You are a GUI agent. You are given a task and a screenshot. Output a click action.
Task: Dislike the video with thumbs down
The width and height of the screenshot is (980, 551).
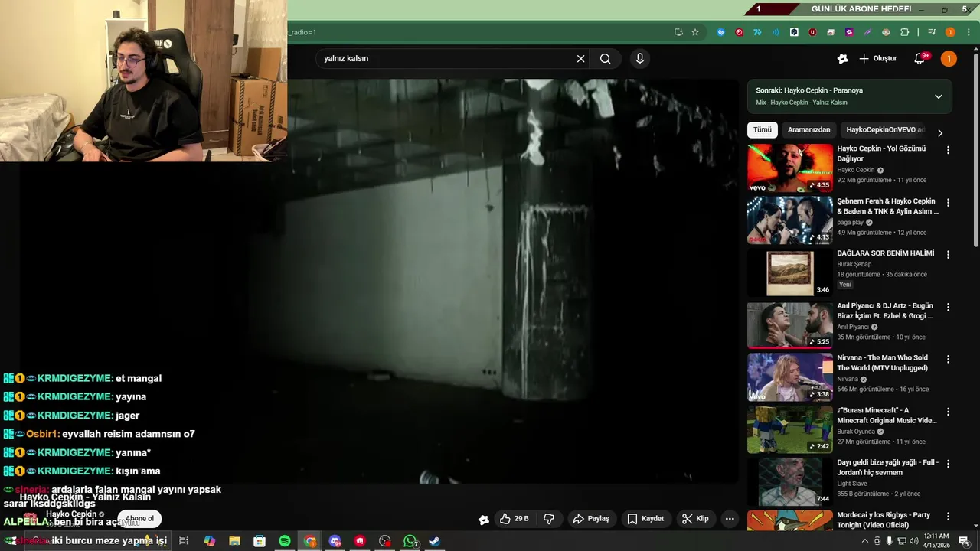(548, 519)
